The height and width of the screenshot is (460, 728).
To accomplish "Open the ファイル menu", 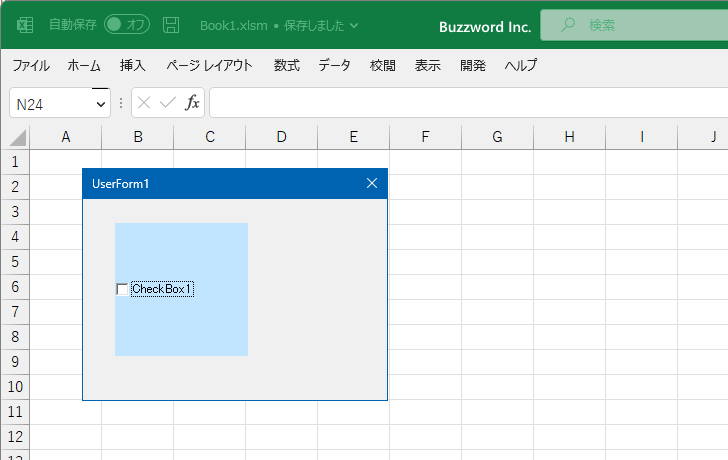I will click(31, 66).
